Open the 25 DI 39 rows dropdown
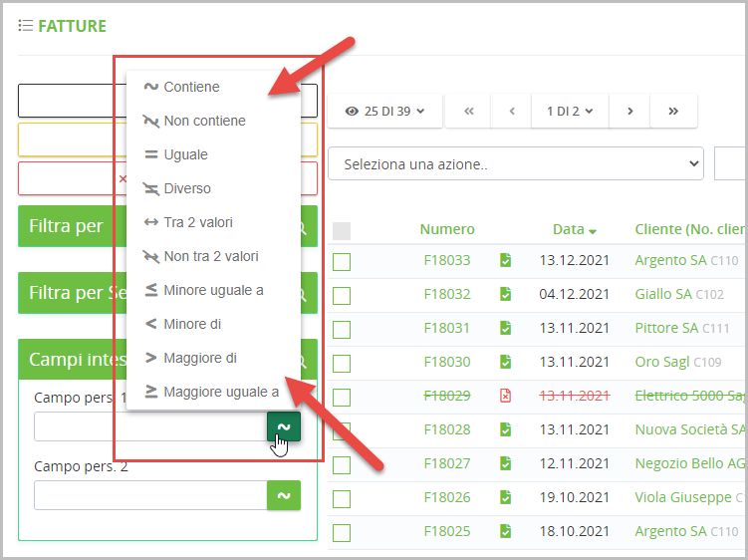Image resolution: width=748 pixels, height=560 pixels. pos(384,111)
